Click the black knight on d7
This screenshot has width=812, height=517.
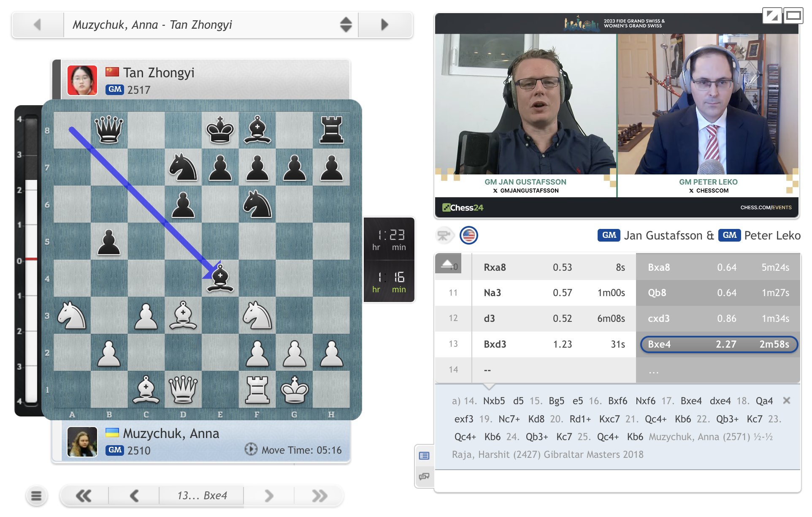[x=183, y=167]
